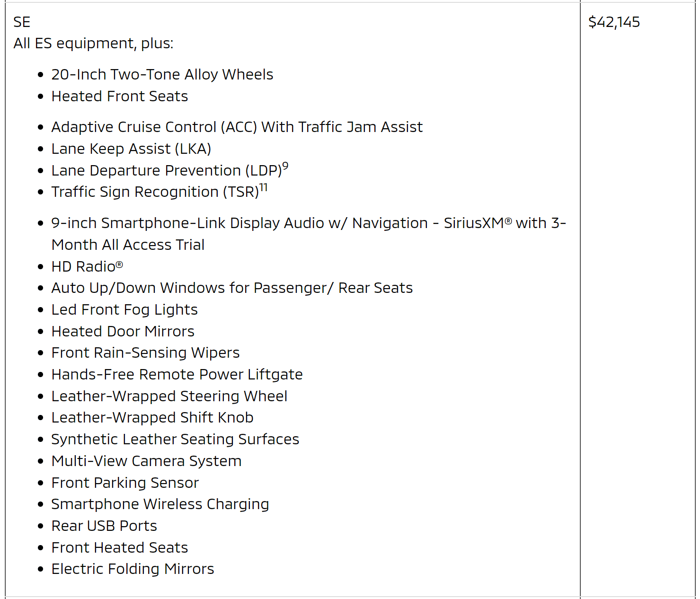
Task: Click the Adaptive Cruise Control list item
Action: 237,127
